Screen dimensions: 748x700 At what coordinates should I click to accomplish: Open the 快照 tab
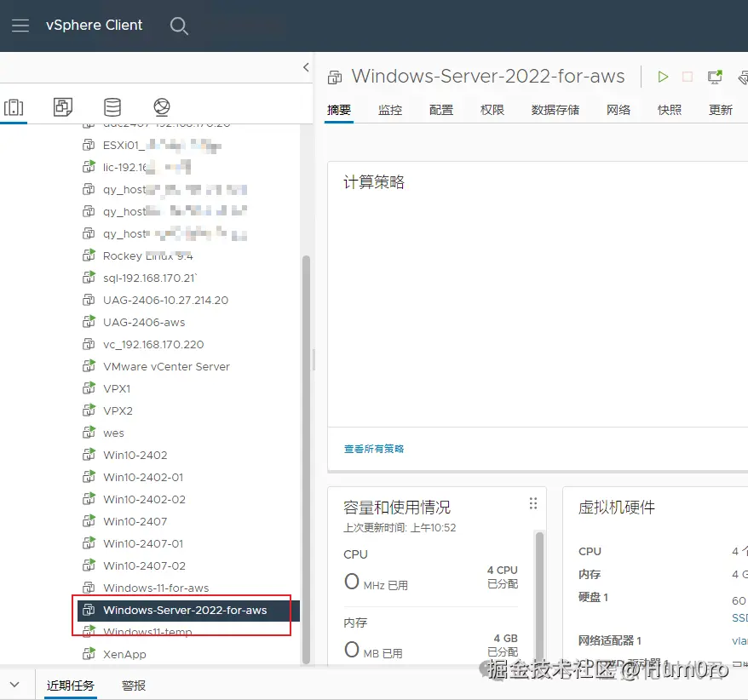670,110
